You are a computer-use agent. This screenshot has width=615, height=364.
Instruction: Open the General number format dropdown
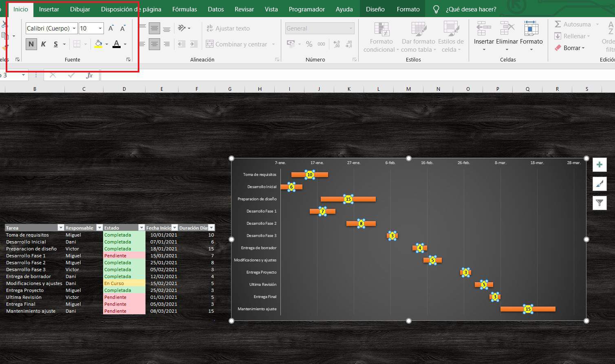[x=350, y=29]
